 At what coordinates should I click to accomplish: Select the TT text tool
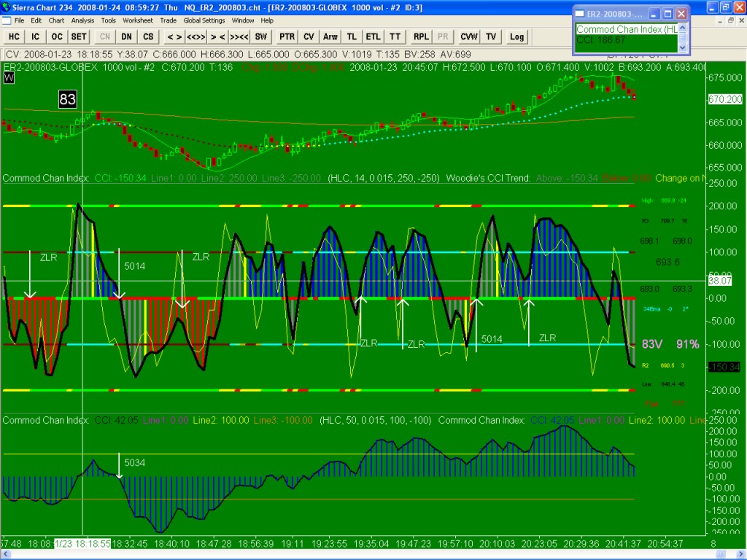click(395, 36)
